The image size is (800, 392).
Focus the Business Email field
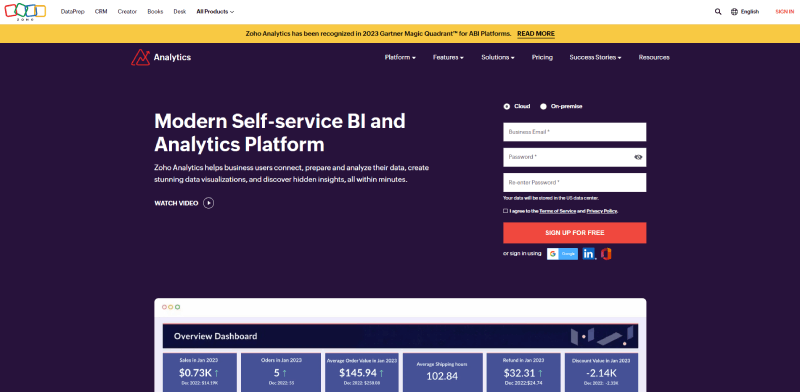[574, 132]
